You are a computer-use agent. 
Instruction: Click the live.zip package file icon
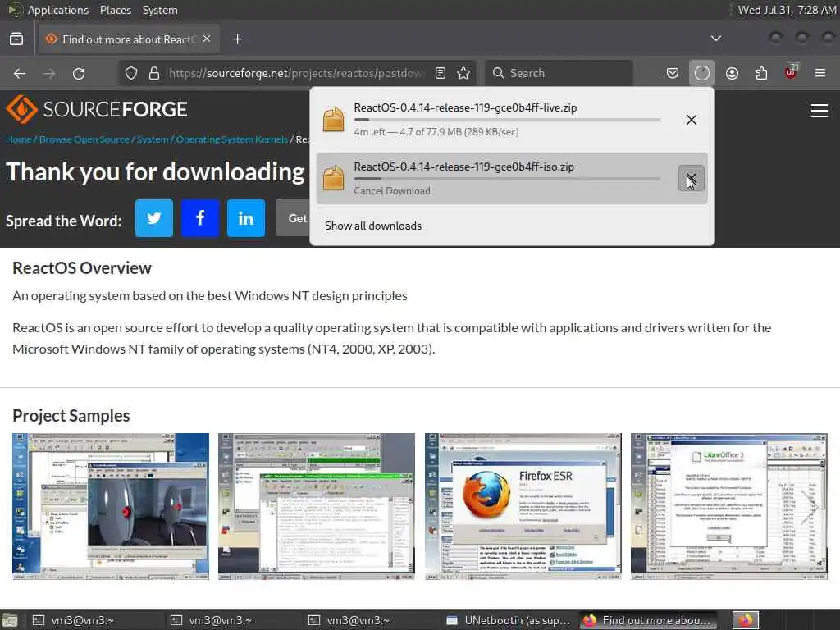pos(333,119)
